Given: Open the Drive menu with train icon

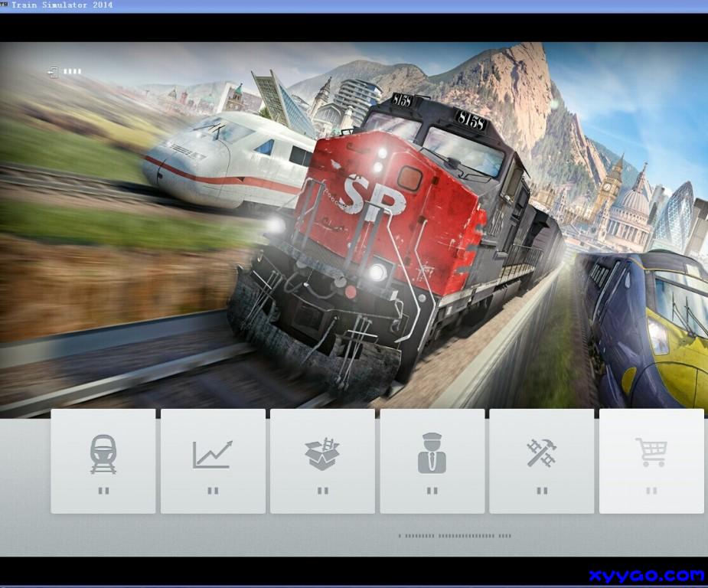Looking at the screenshot, I should pyautogui.click(x=103, y=461).
